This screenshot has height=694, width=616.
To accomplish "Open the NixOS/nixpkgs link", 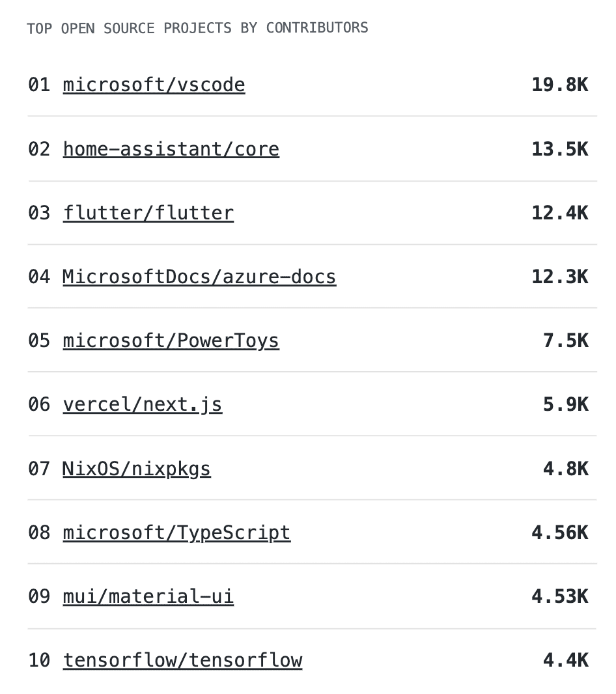I will coord(136,469).
